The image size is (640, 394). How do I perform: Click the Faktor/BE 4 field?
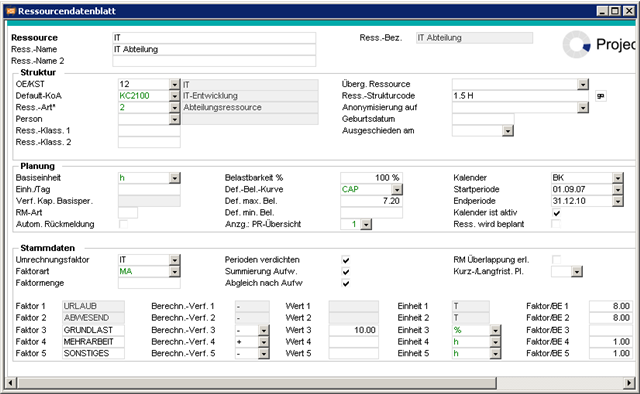pos(611,342)
